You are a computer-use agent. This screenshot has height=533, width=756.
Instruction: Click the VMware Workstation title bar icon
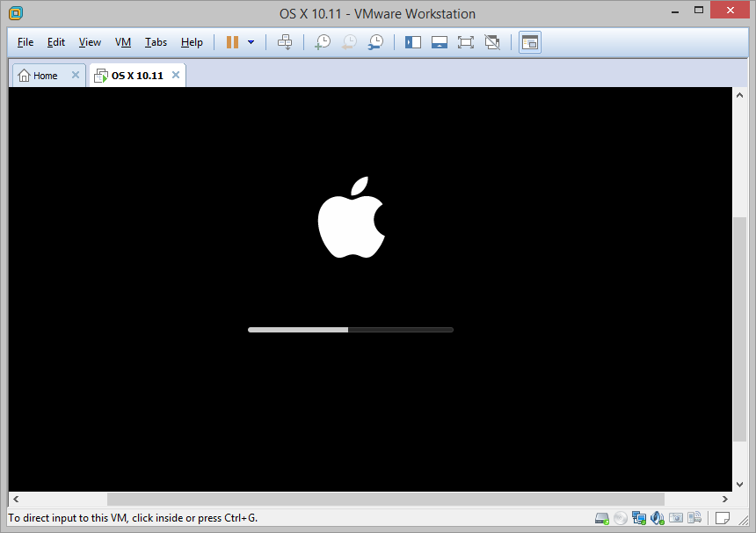pyautogui.click(x=16, y=13)
